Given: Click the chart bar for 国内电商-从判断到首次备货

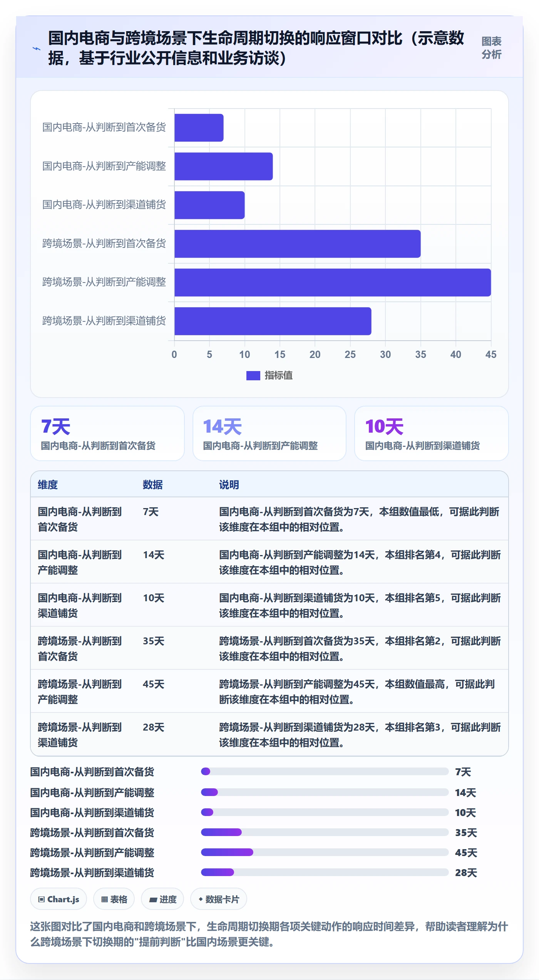Looking at the screenshot, I should (199, 128).
